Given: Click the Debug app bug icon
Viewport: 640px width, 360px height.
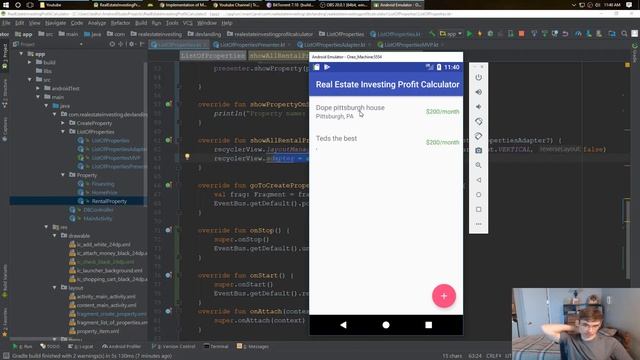Looking at the screenshot, I should click(490, 34).
